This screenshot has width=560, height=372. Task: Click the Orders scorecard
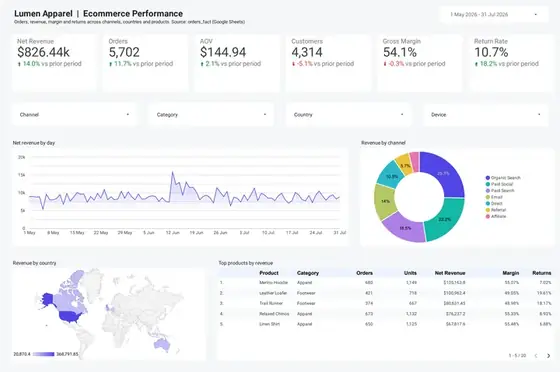145,63
